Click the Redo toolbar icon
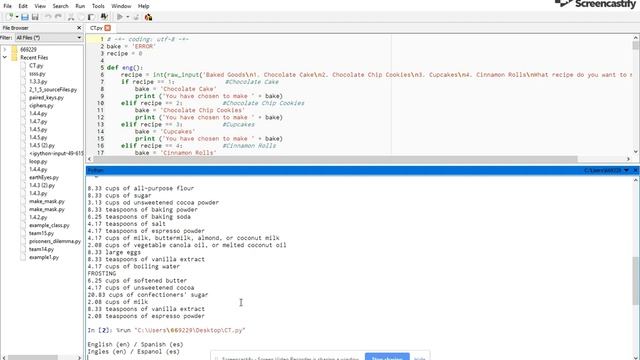 pos(58,17)
